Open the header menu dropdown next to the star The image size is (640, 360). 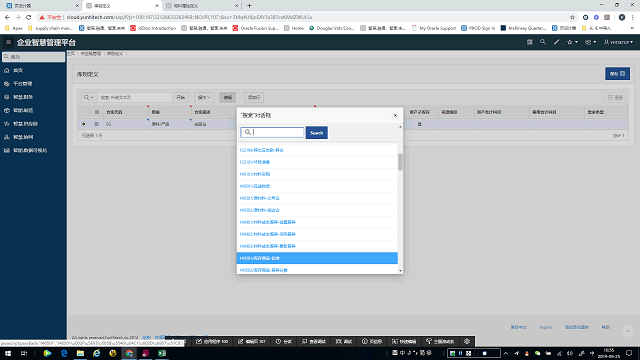[x=591, y=42]
